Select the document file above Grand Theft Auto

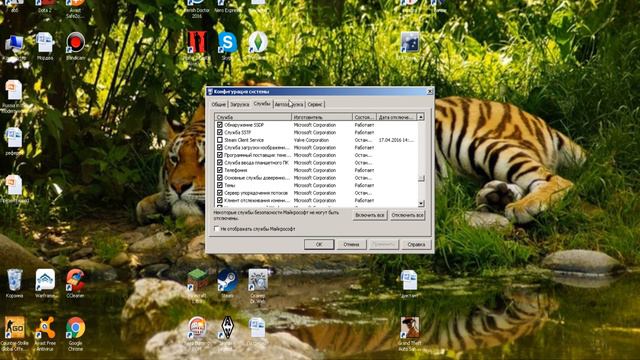[409, 283]
